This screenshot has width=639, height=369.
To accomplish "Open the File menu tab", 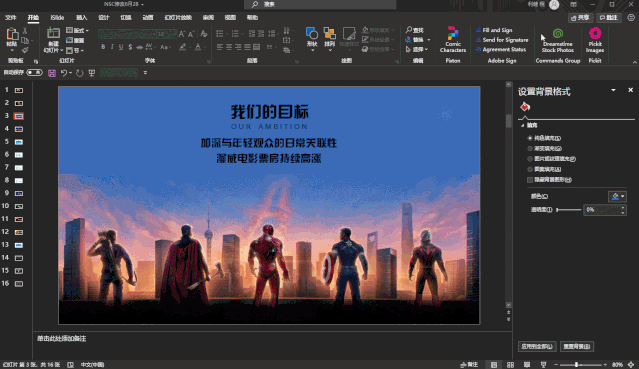I will tap(11, 18).
